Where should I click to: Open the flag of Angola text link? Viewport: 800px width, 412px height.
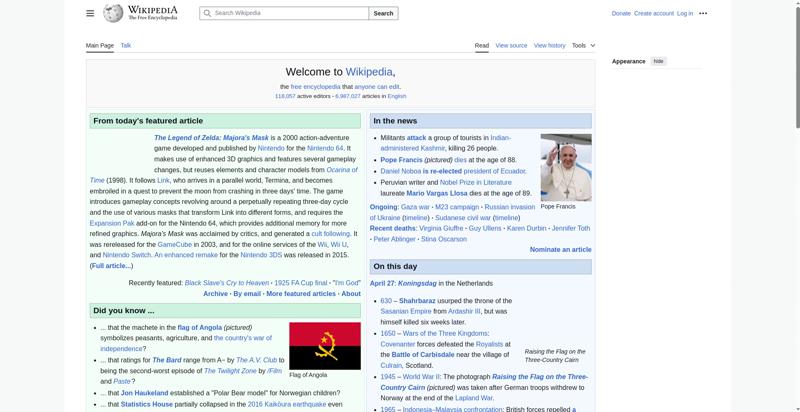click(x=199, y=327)
